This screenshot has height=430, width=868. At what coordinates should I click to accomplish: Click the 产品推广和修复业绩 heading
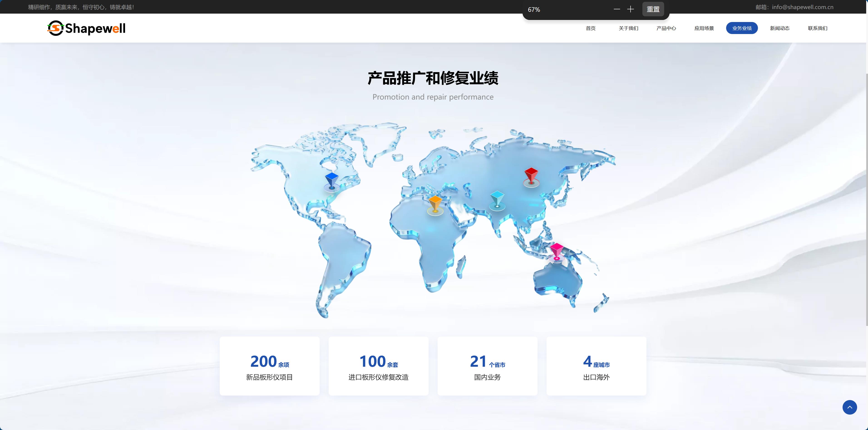click(433, 78)
